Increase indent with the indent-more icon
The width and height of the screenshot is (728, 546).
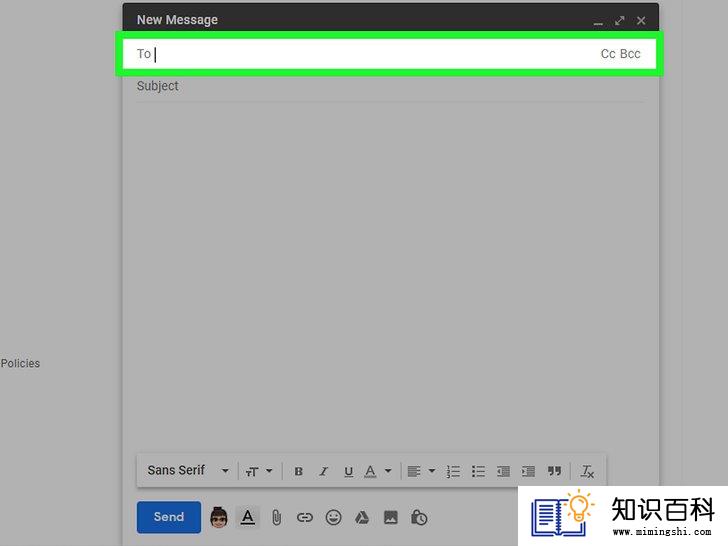click(x=528, y=471)
